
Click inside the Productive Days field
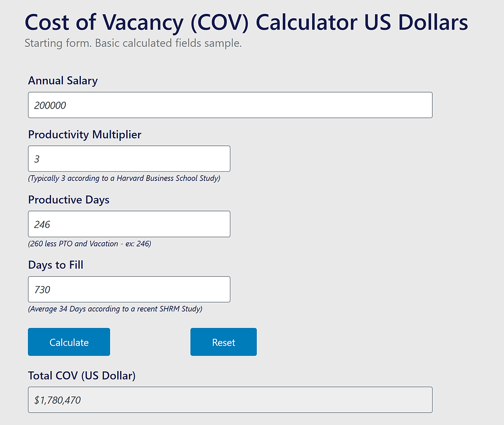click(x=129, y=224)
